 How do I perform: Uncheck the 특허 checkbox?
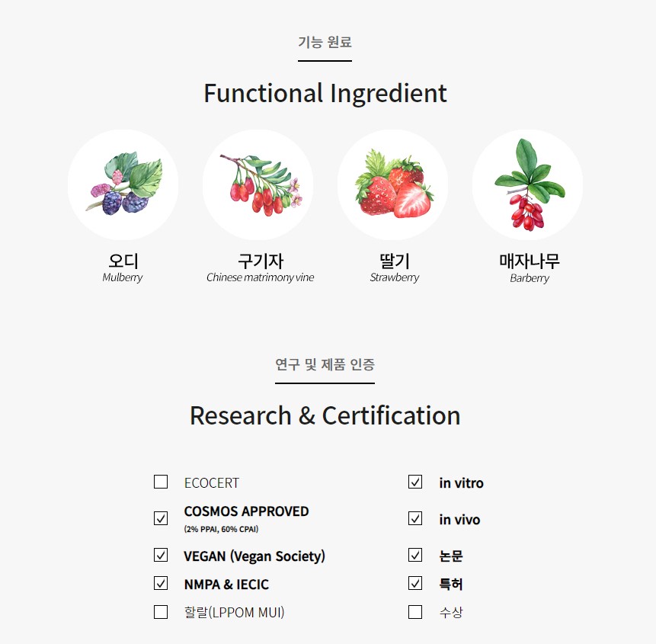pos(415,583)
